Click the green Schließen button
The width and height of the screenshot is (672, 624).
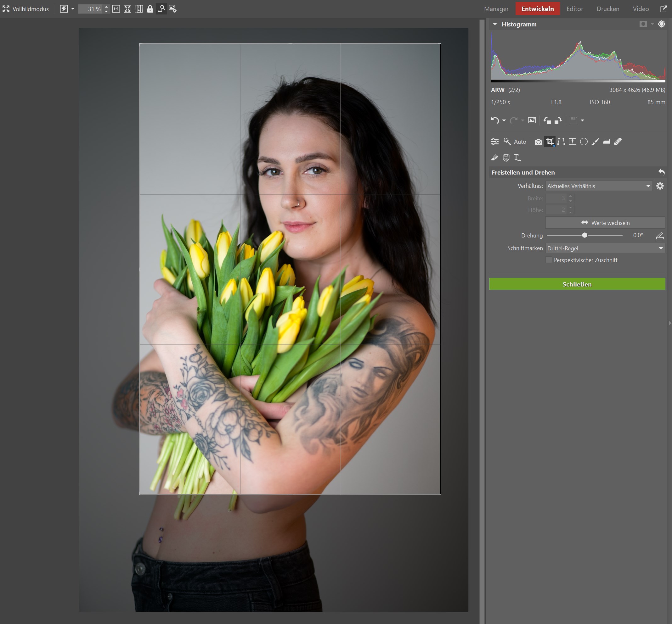[577, 284]
